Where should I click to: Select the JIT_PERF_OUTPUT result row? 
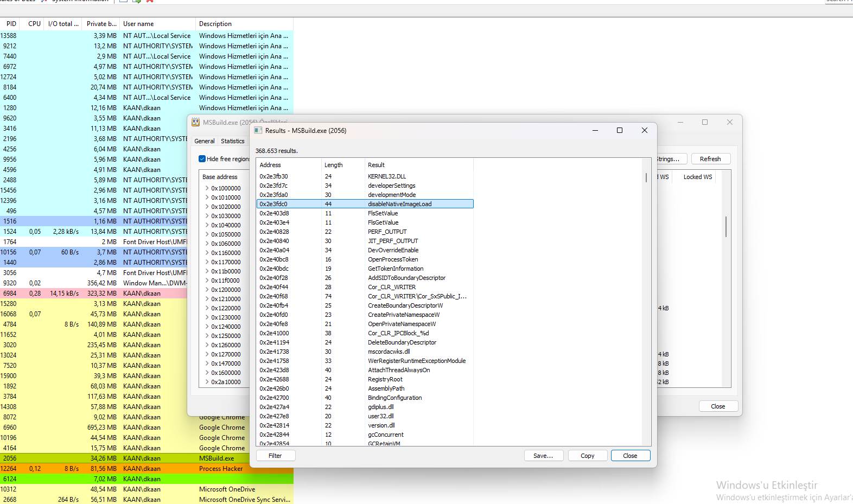(365, 241)
